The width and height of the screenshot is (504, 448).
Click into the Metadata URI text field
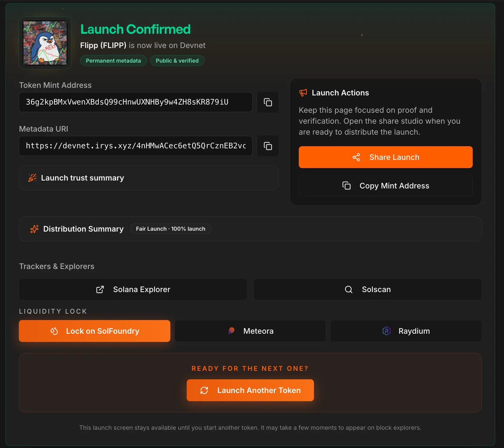coord(135,146)
